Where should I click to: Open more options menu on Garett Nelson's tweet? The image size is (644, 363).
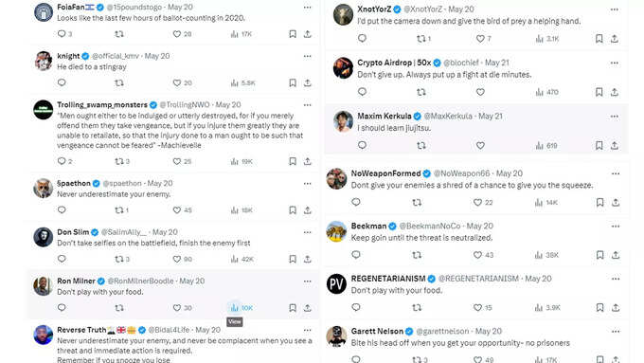616,332
